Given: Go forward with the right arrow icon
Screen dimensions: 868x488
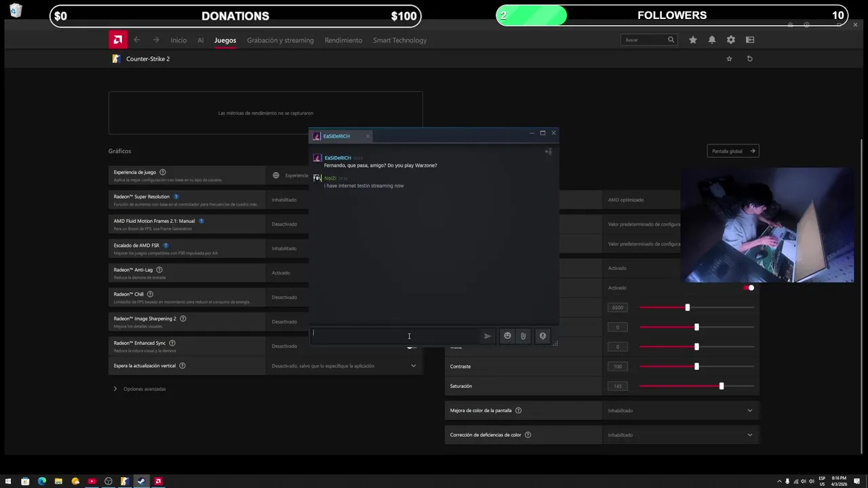Looking at the screenshot, I should (156, 40).
